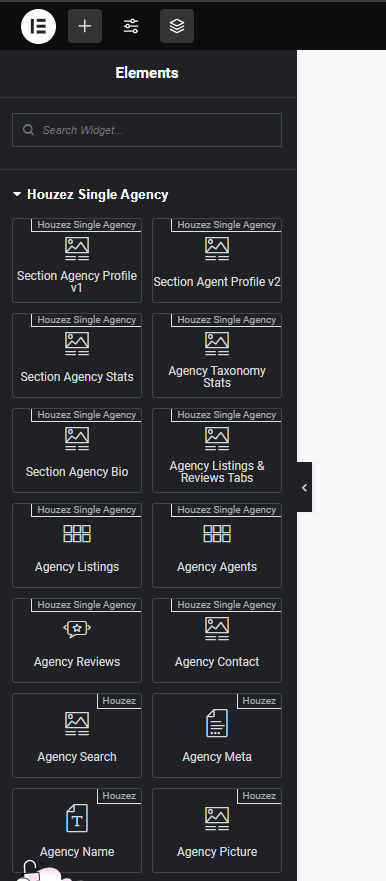Select the Agency Reviews widget
Viewport: 386px width, 881px height.
pyautogui.click(x=77, y=641)
